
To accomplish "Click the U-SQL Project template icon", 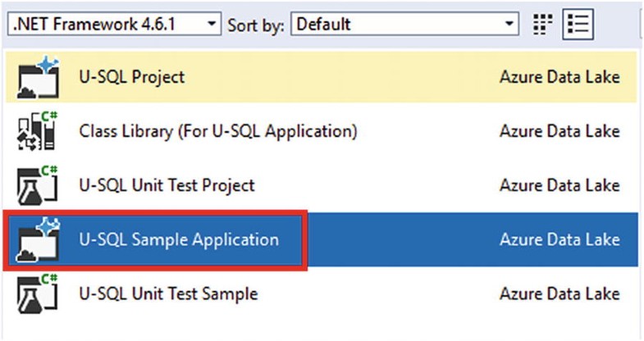I will pyautogui.click(x=38, y=78).
